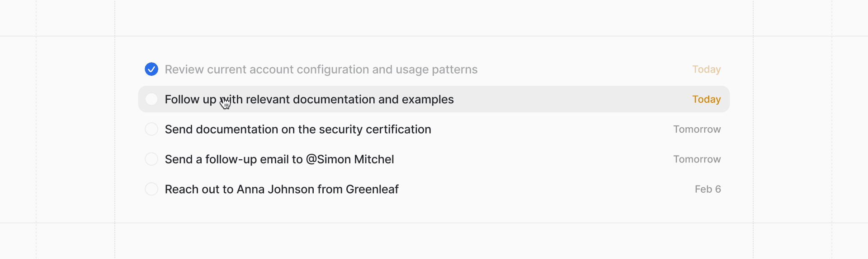This screenshot has width=868, height=259.
Task: Check off Send documentation on security certification
Action: (151, 129)
